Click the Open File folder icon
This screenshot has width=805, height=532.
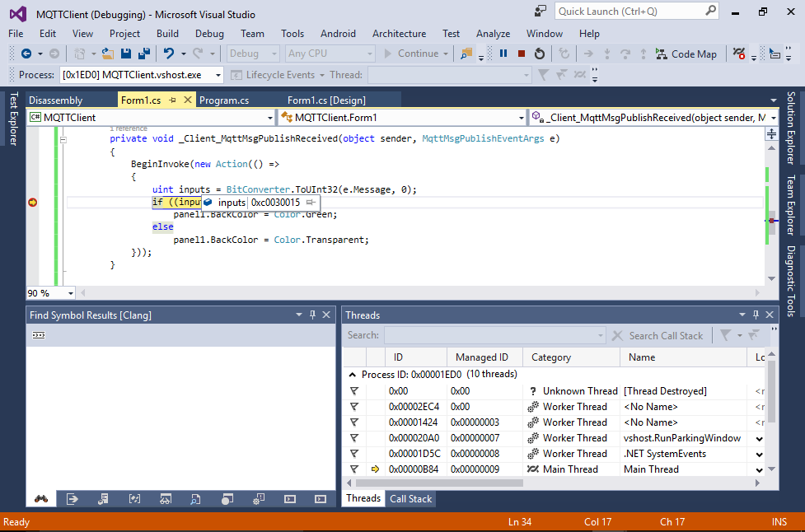pyautogui.click(x=108, y=54)
